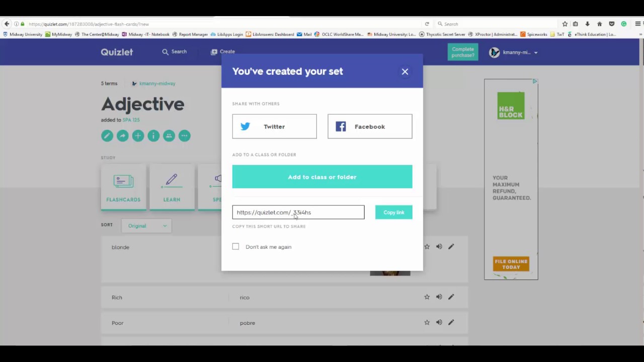The height and width of the screenshot is (362, 644).
Task: Open the Original sort dropdown
Action: coord(146,226)
